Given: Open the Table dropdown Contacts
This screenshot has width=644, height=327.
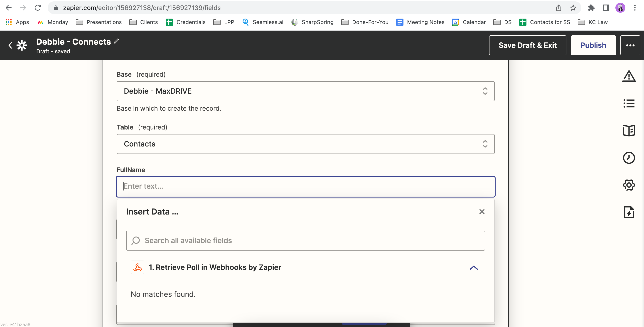Looking at the screenshot, I should click(305, 144).
